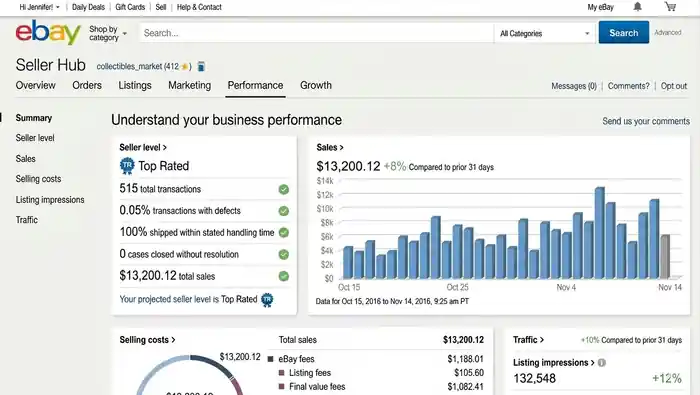The height and width of the screenshot is (395, 700).
Task: Click the green check for total sales
Action: (x=283, y=276)
